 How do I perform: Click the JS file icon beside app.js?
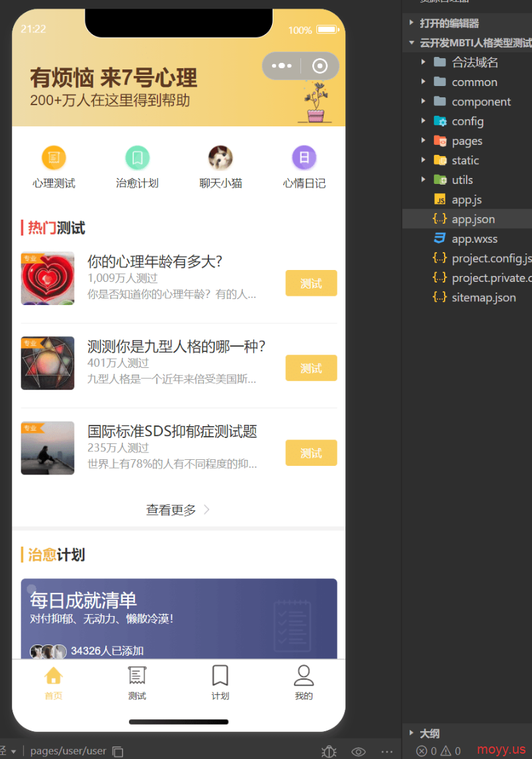point(440,199)
